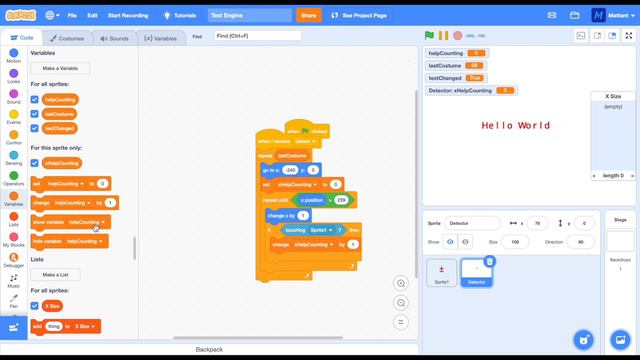The image size is (640, 360).
Task: Open the Music extension category
Action: pyautogui.click(x=13, y=280)
